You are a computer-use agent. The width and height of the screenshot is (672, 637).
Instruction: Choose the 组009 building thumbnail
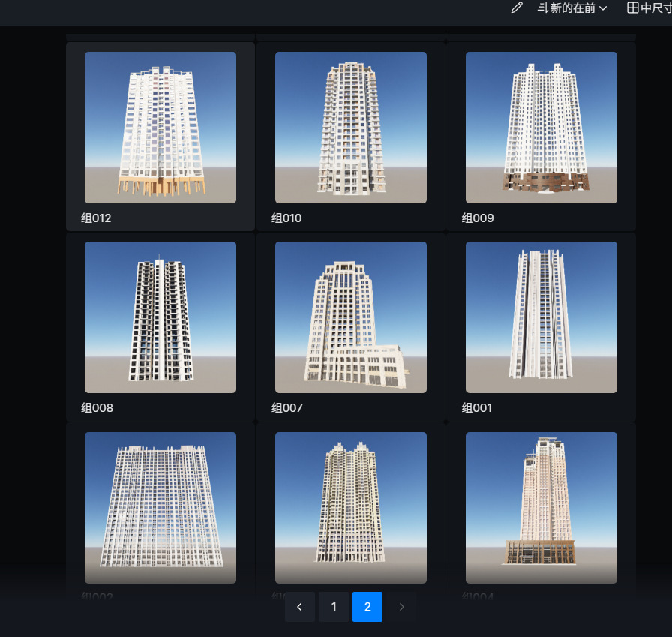coord(541,128)
